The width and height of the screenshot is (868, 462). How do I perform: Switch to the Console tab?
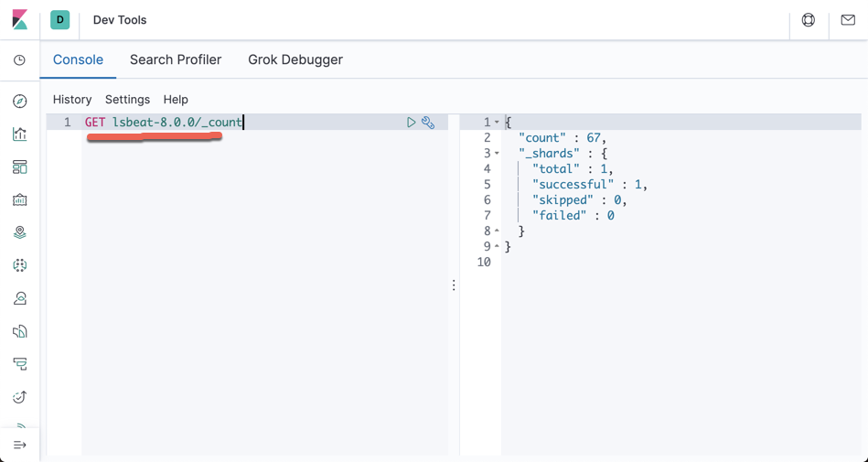[x=78, y=59]
